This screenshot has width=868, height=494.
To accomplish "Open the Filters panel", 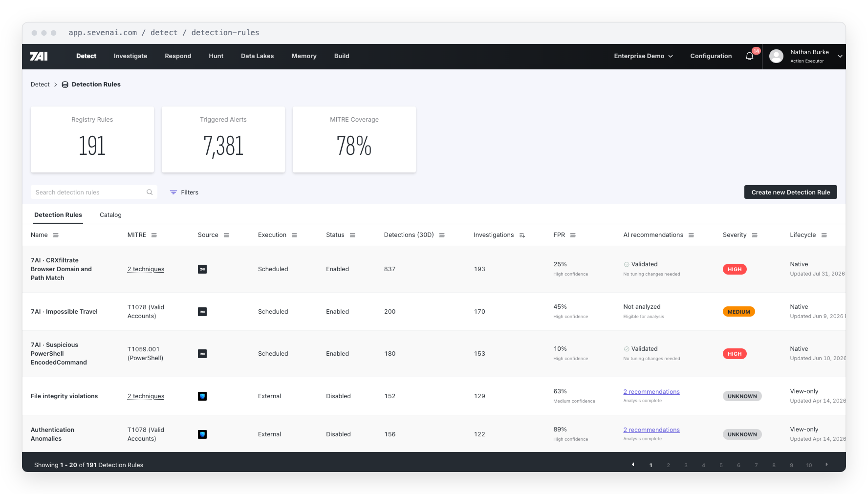I will (184, 193).
